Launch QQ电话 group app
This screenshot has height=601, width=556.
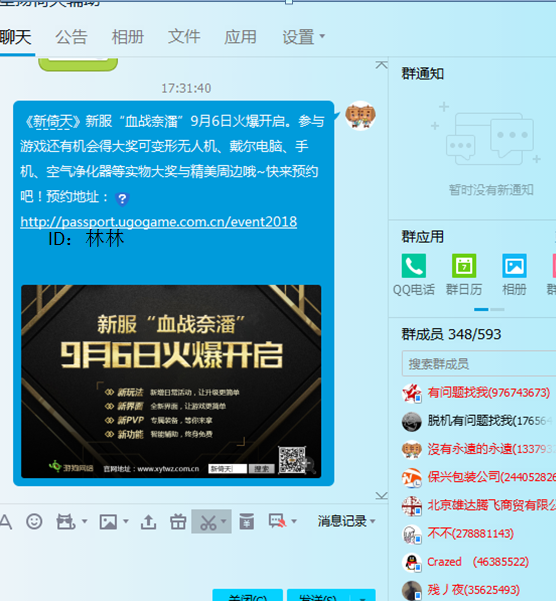point(414,274)
